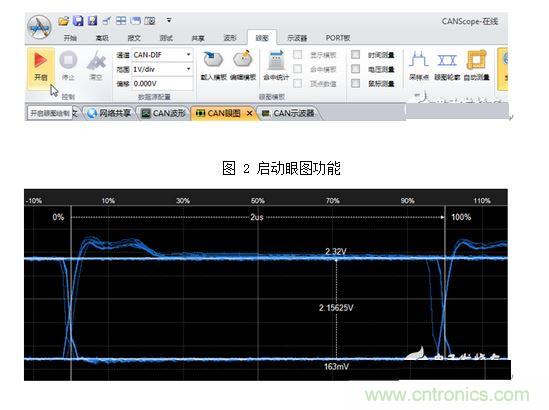The width and height of the screenshot is (549, 410).
Task: Click the 0.000V offset input field
Action: point(162,84)
